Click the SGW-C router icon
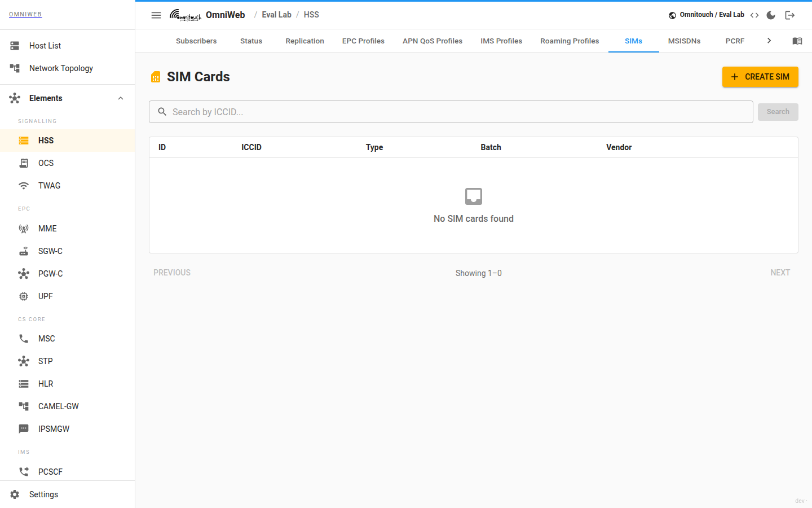The width and height of the screenshot is (812, 508). [24, 251]
